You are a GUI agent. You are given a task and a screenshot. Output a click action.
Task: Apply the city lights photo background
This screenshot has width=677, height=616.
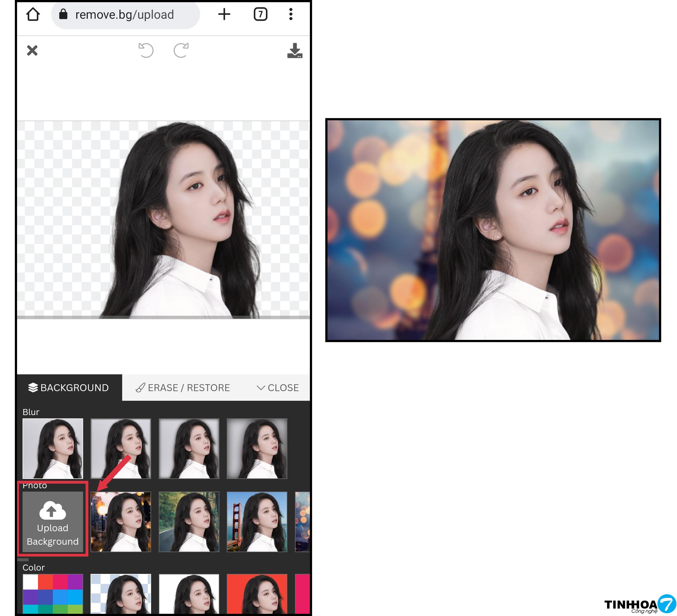(121, 522)
